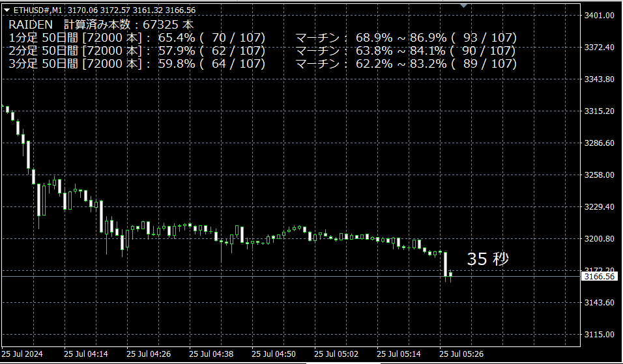This screenshot has width=623, height=364.
Task: Click the triangle arrow beside ETHUSD#,M1 title
Action: point(7,10)
